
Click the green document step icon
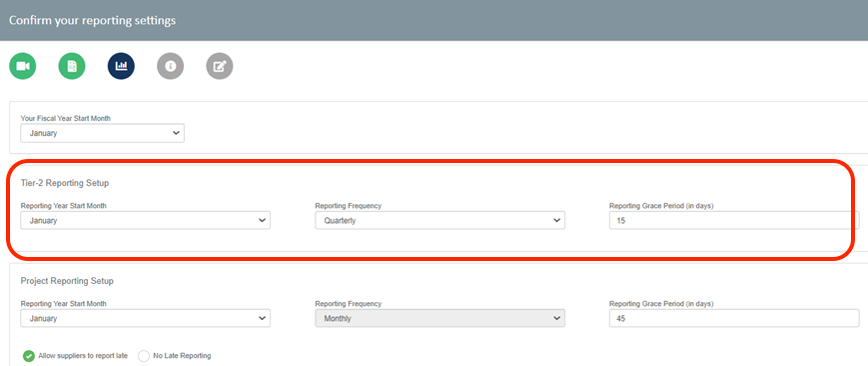pyautogui.click(x=72, y=67)
